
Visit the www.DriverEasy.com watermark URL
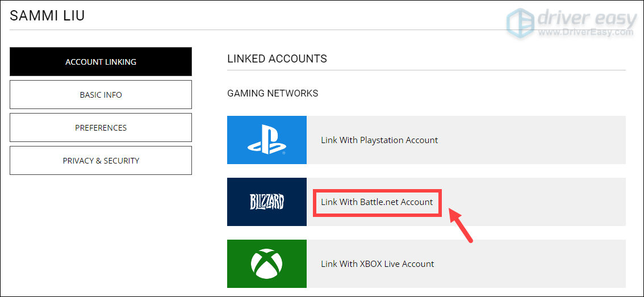point(585,33)
